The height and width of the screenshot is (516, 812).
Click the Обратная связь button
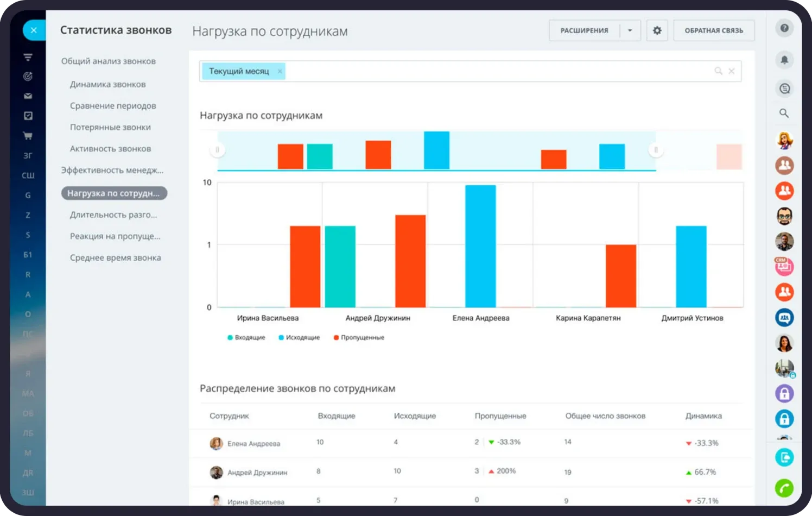[714, 30]
